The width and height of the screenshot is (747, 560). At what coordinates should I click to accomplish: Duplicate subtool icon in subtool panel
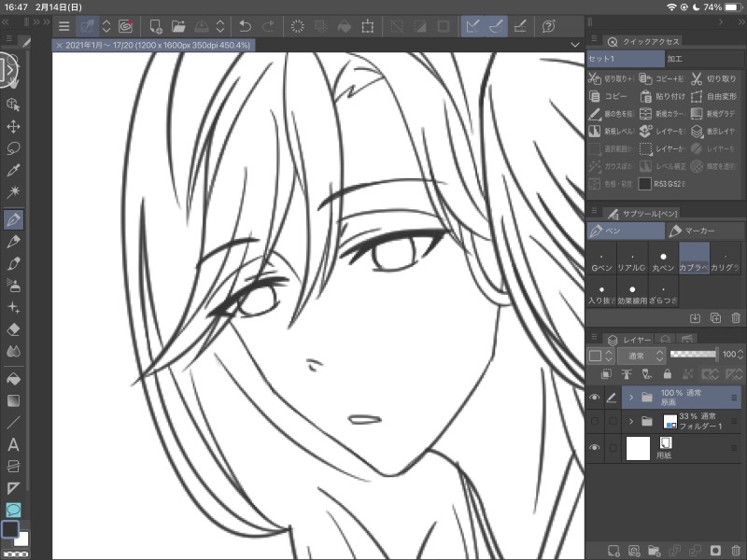click(x=715, y=317)
